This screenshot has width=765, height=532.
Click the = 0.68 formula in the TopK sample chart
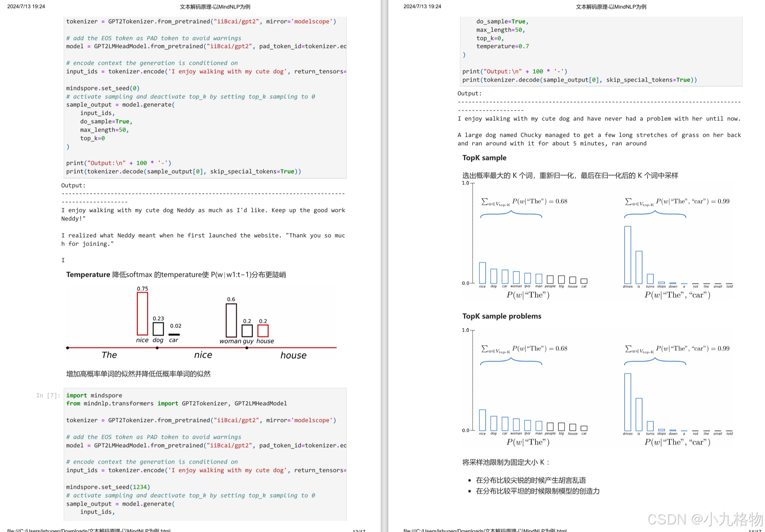pyautogui.click(x=524, y=202)
